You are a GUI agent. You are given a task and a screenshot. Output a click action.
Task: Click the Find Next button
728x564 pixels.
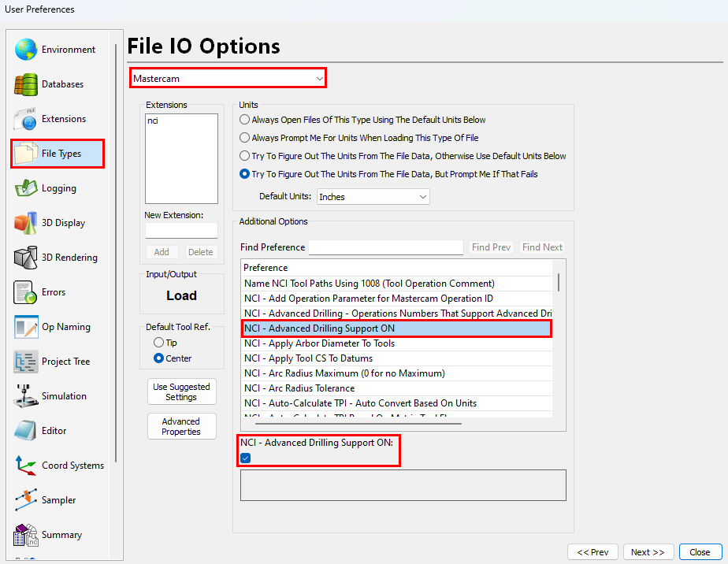click(x=542, y=247)
